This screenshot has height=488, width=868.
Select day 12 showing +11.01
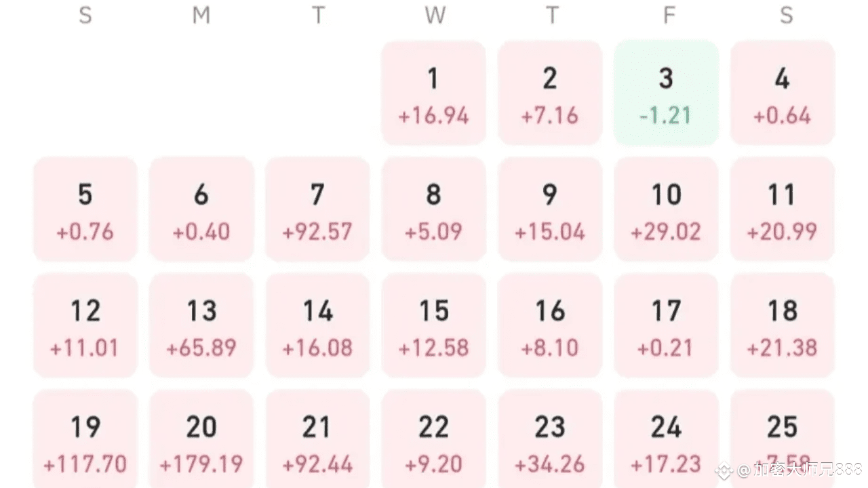click(x=85, y=325)
